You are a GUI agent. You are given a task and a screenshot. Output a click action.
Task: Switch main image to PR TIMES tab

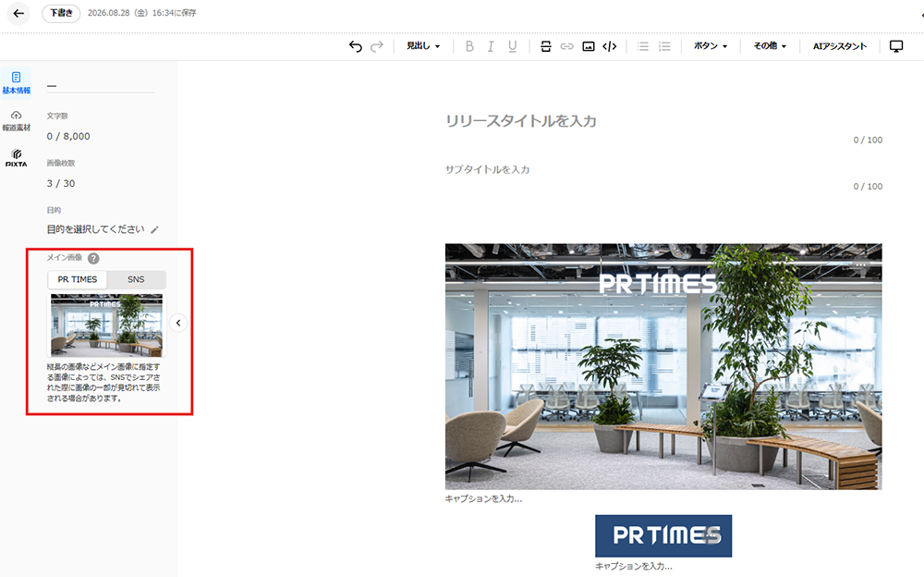click(x=78, y=279)
